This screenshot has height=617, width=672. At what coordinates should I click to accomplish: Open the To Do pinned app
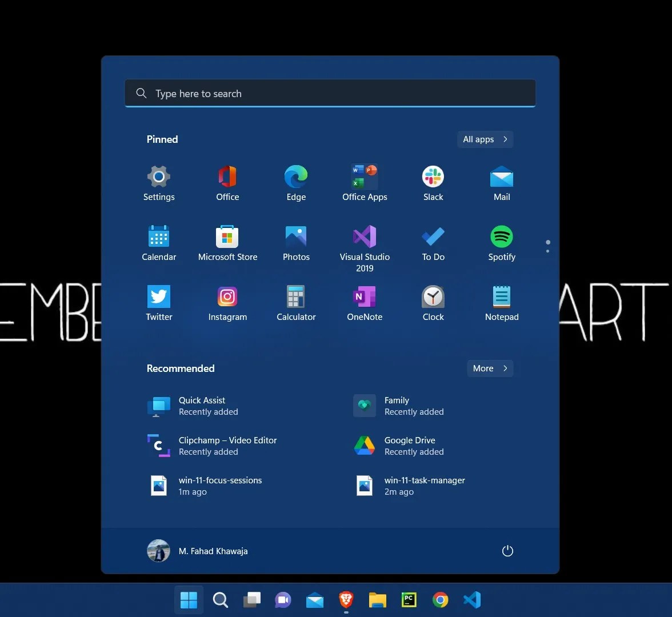[x=433, y=243]
